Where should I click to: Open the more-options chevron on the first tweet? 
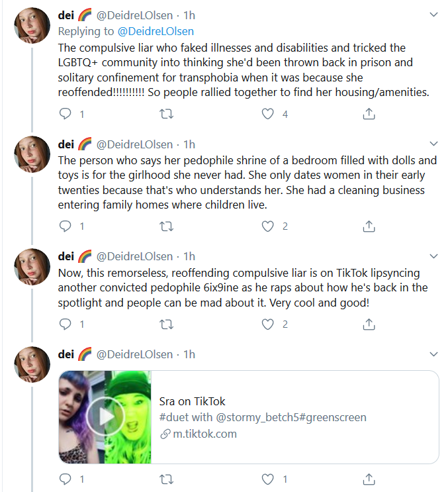433,15
